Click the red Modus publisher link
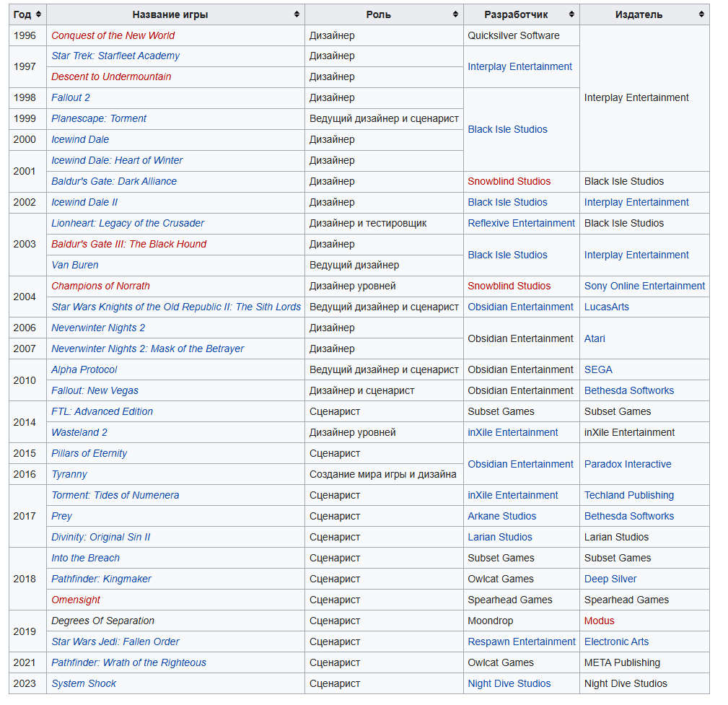Screen dimensions: 728x705 [x=599, y=620]
